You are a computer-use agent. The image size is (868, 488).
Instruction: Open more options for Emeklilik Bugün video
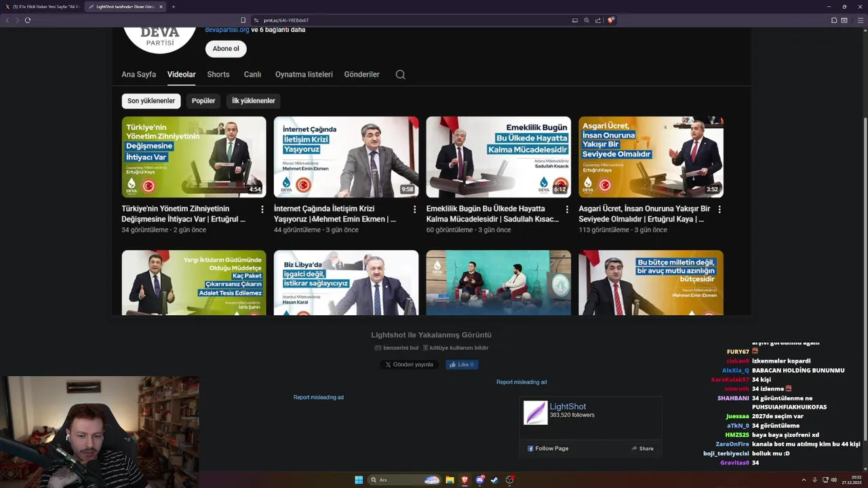pos(567,209)
